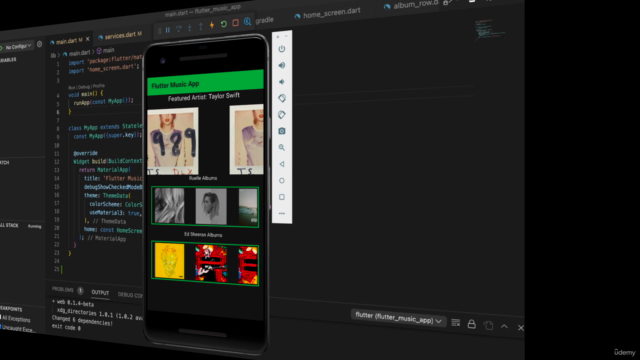
Task: Stop debugging with the red square
Action: (236, 23)
